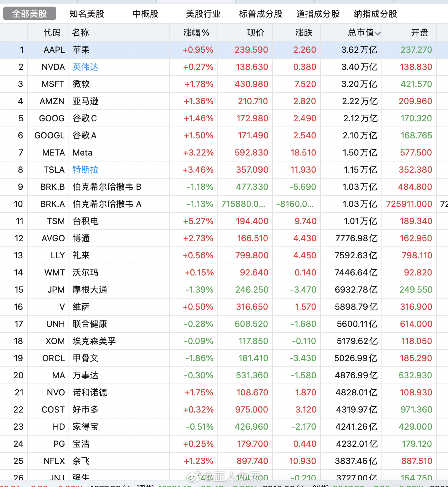448x487 pixels.
Task: Select GOOGL ticker cell
Action: [x=49, y=135]
